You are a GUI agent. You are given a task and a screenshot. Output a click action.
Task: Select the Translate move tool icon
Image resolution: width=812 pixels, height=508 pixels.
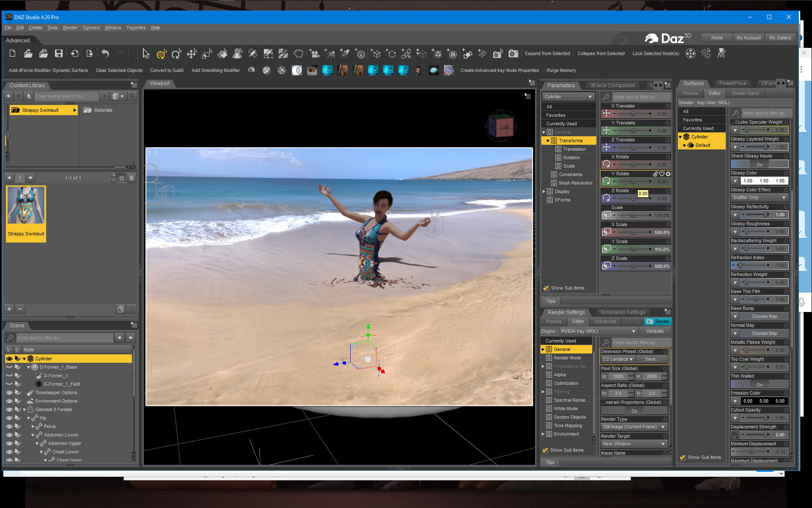tap(192, 54)
